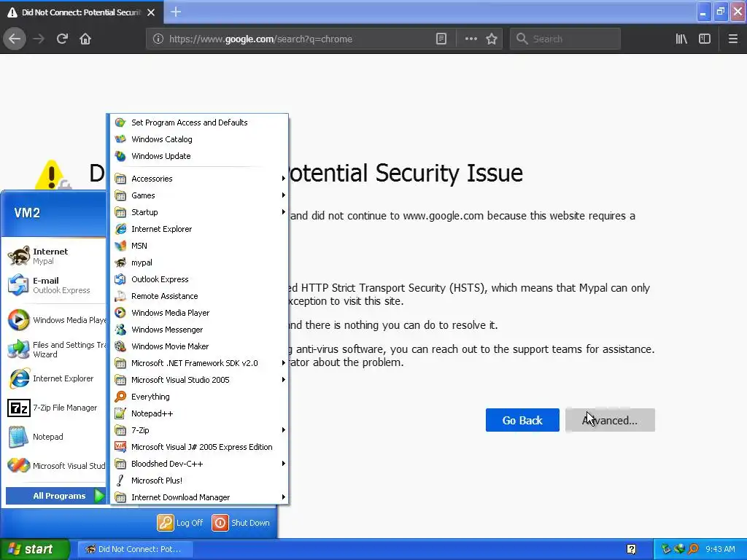Show site information icon in address bar
Viewport: 747px width, 560px height.
click(x=158, y=39)
